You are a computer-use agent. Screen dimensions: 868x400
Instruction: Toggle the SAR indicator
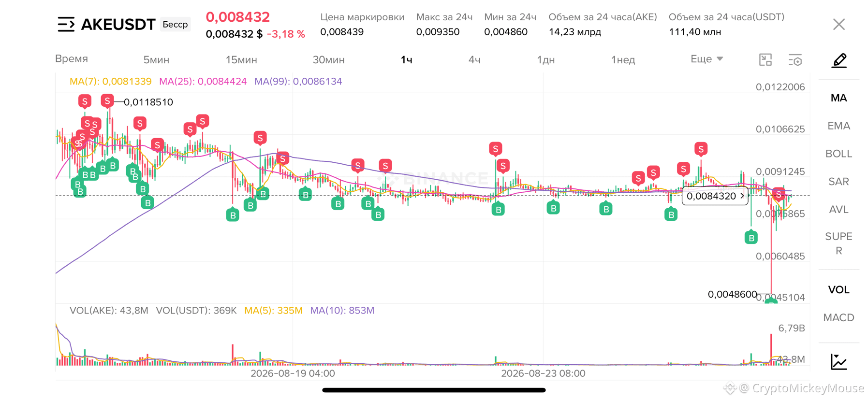tap(839, 182)
